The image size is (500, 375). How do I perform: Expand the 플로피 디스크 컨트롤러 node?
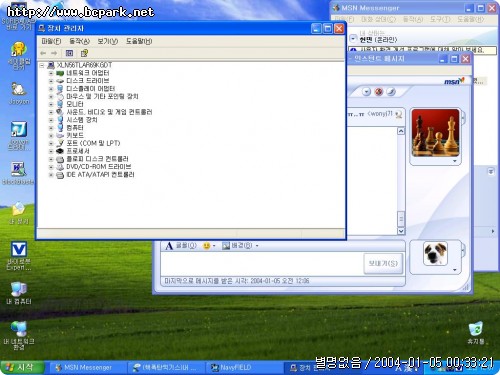click(x=51, y=159)
